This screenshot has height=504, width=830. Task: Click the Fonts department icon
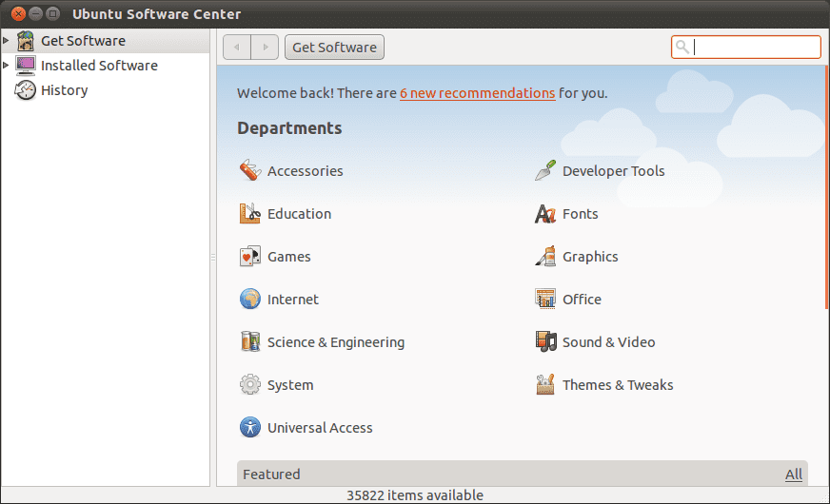tap(544, 214)
